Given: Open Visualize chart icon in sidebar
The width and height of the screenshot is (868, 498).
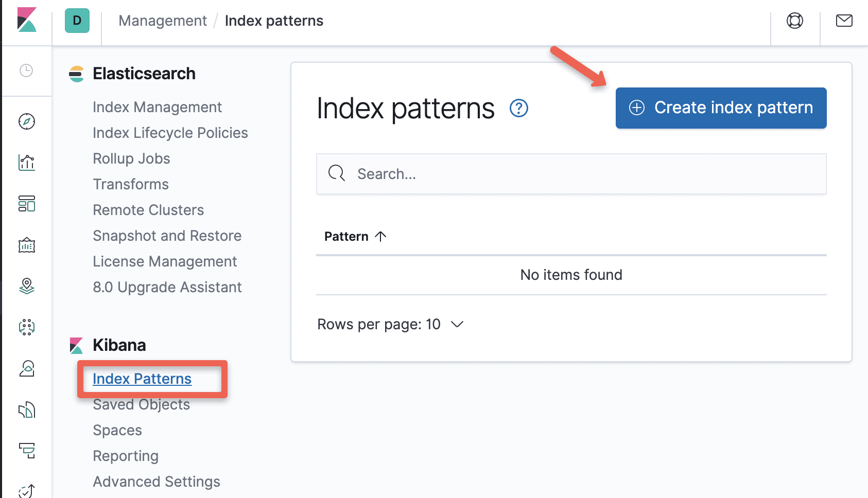Looking at the screenshot, I should (27, 163).
